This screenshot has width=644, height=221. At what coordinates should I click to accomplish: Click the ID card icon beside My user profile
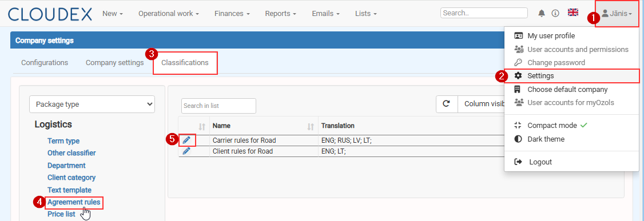pos(519,35)
